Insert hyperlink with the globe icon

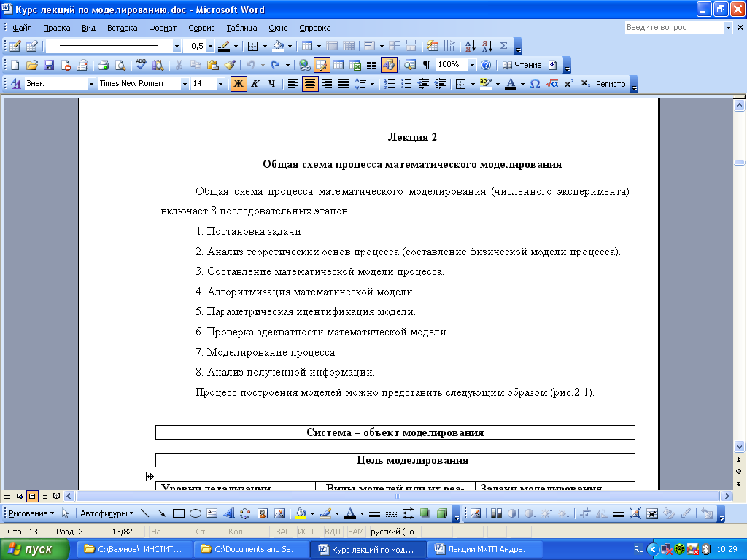[x=305, y=65]
